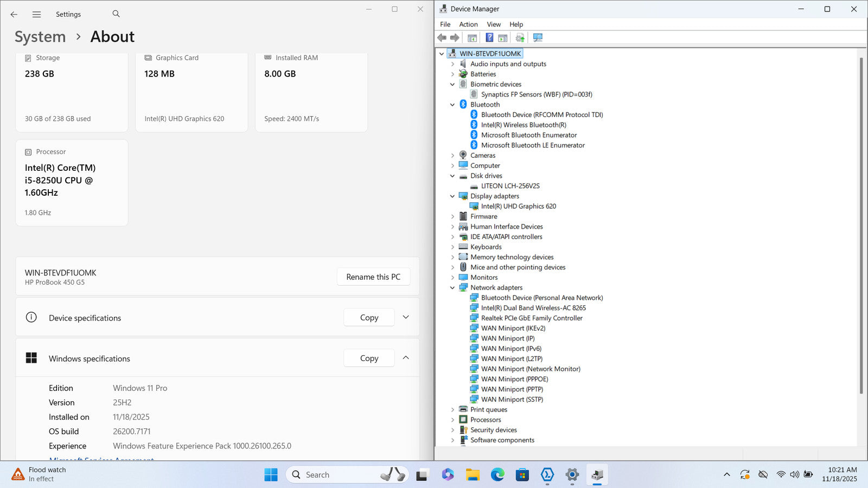Viewport: 868px width, 488px height.
Task: Collapse the Windows specifications section chevron
Action: (x=406, y=358)
